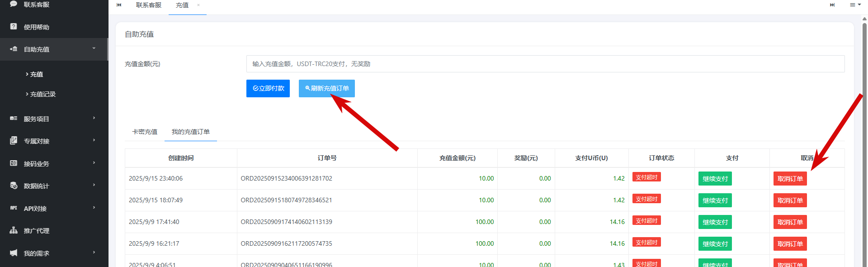Click 取消订单 for order ending 0574735
This screenshot has width=868, height=267.
[x=790, y=244]
